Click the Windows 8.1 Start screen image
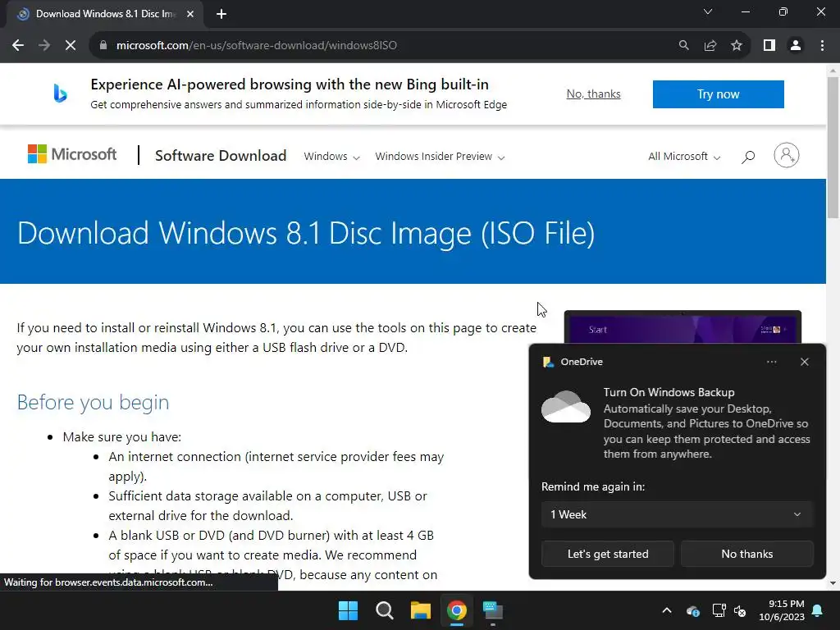The height and width of the screenshot is (630, 840). point(682,327)
